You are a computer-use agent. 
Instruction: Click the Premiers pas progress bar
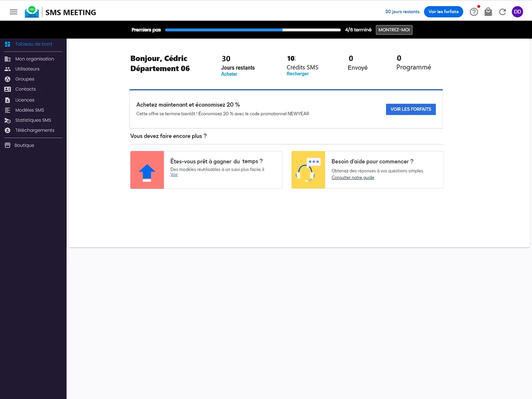pos(253,30)
